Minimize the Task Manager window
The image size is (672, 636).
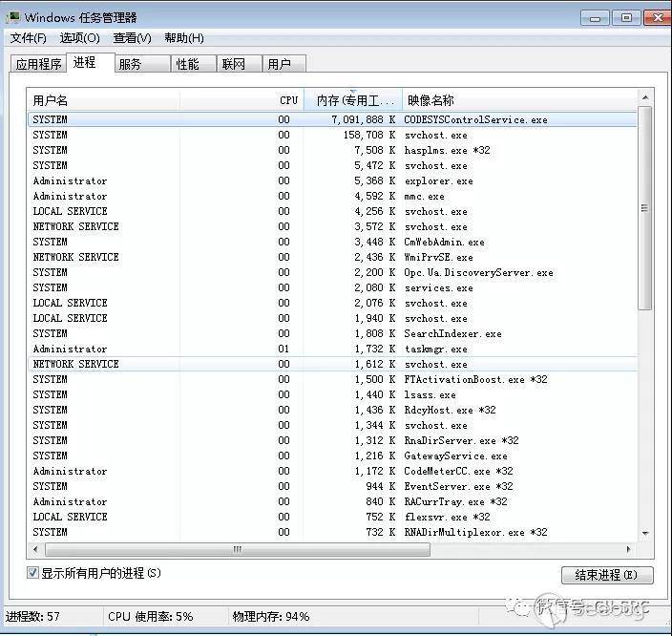tap(595, 18)
